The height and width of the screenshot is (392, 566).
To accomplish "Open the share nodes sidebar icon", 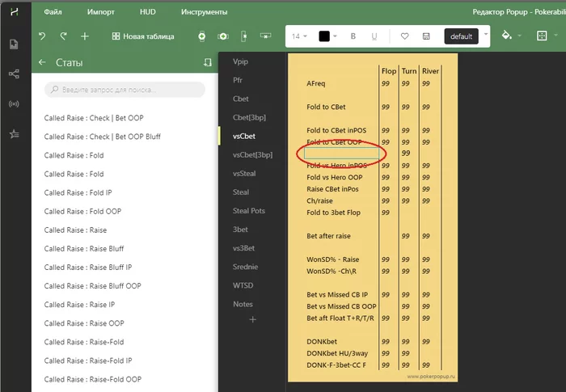I will click(x=14, y=74).
